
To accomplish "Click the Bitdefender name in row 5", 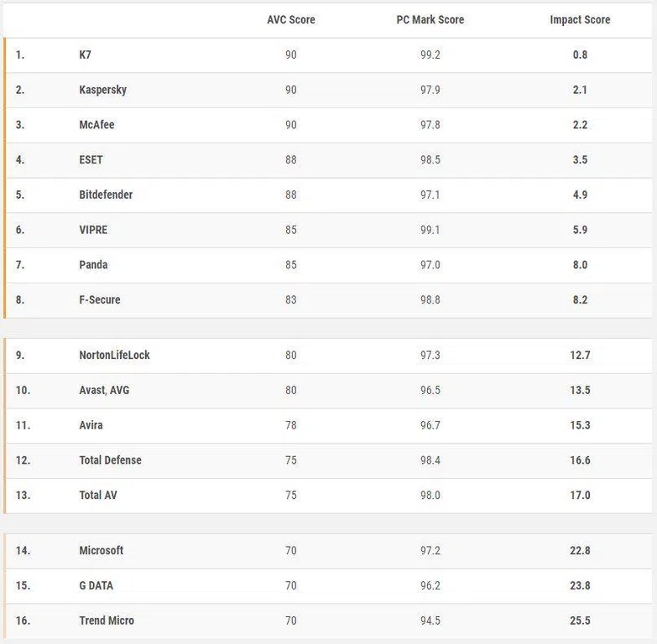I will (x=106, y=195).
